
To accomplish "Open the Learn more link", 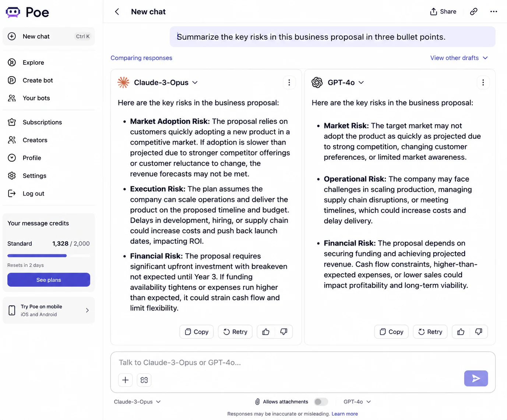I will click(345, 414).
